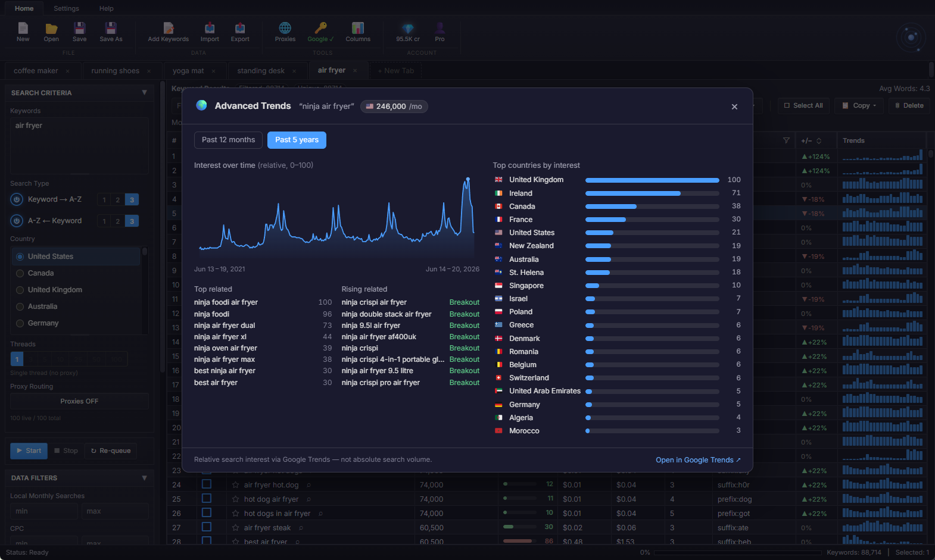Open the Columns tool
Image resolution: width=935 pixels, height=560 pixels.
click(358, 28)
